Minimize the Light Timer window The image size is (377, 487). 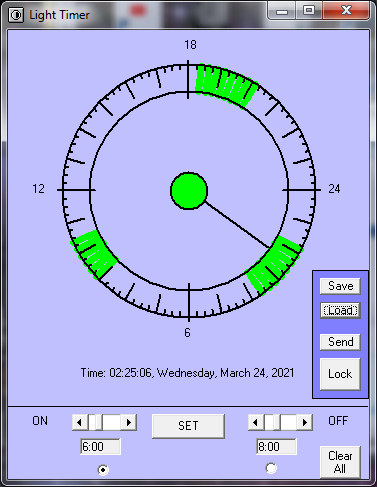pos(282,11)
